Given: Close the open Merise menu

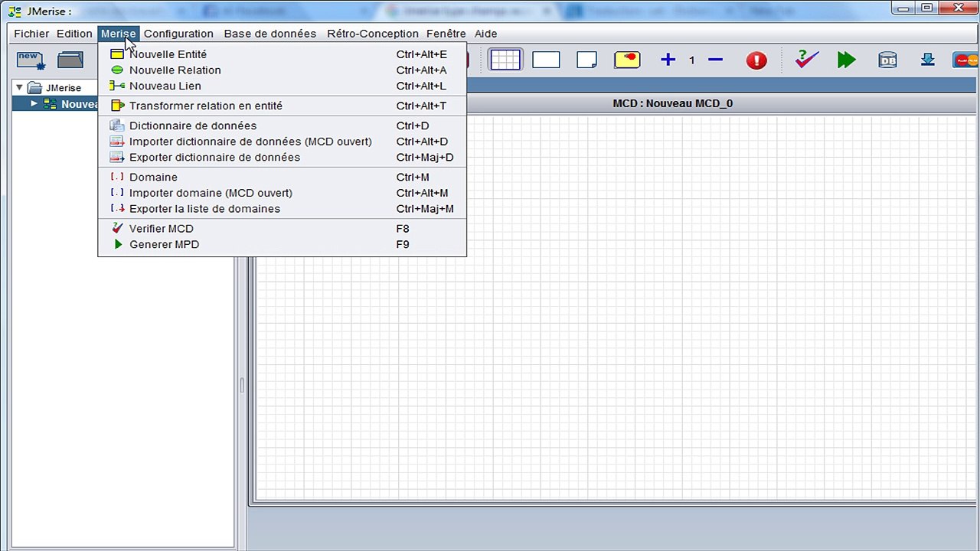Looking at the screenshot, I should point(118,34).
